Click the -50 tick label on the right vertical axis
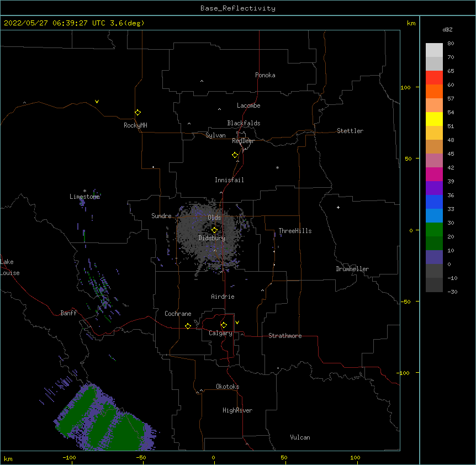The height and width of the screenshot is (465, 476). (x=405, y=302)
